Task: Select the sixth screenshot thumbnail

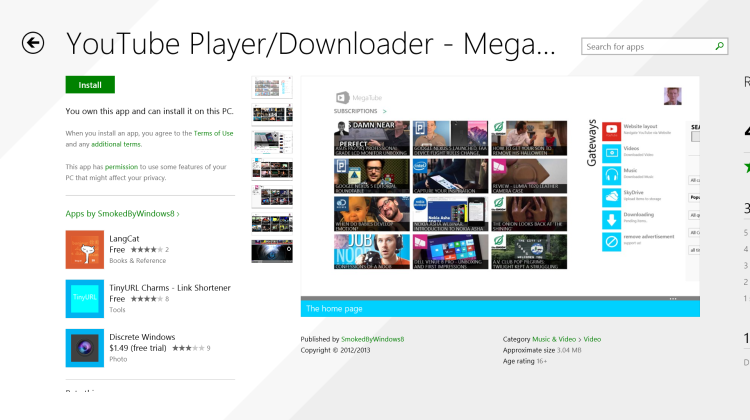Action: pos(272,224)
